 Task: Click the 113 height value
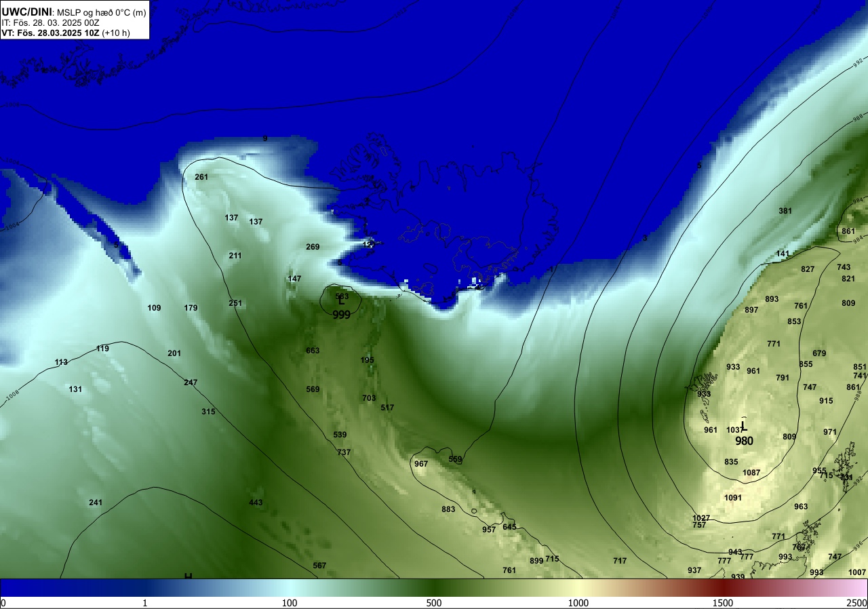tap(61, 362)
